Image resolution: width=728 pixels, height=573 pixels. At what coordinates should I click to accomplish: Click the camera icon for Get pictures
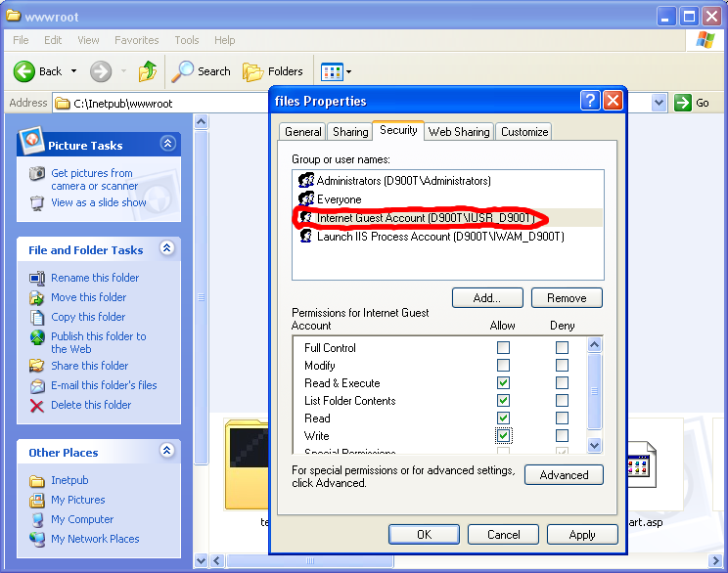(x=37, y=173)
